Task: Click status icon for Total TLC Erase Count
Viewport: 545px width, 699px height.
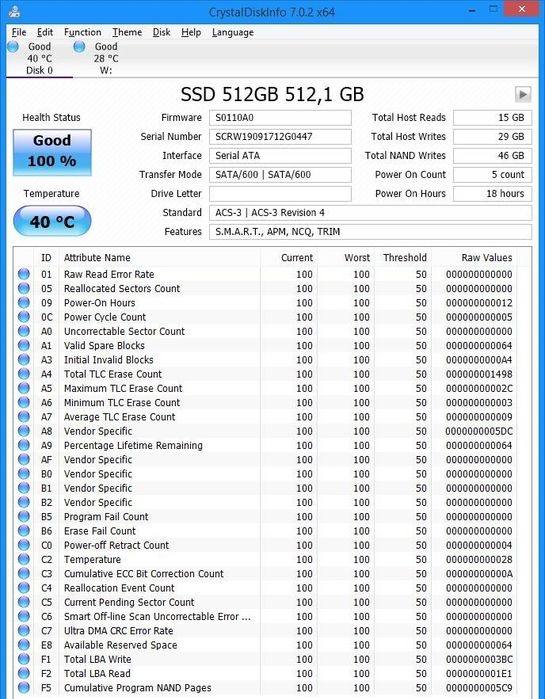Action: tap(24, 374)
